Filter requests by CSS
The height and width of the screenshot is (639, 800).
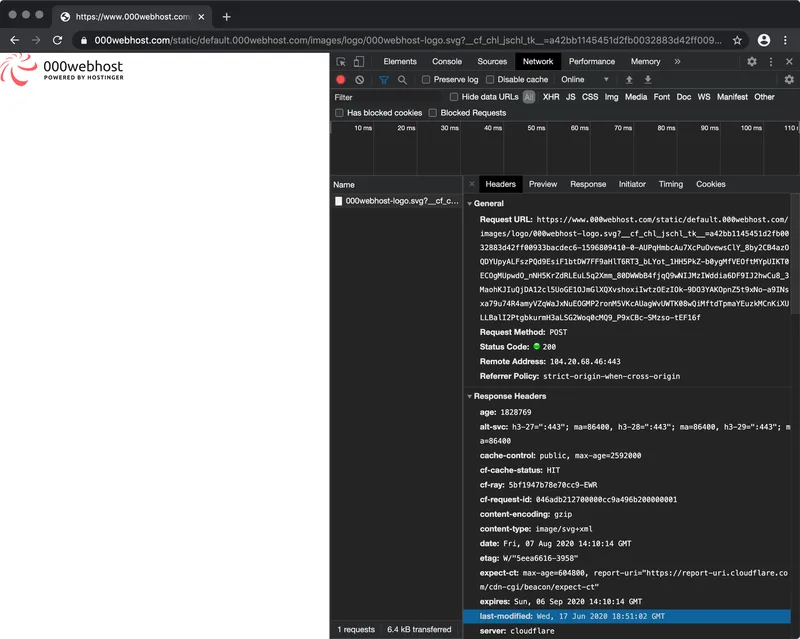pos(590,97)
